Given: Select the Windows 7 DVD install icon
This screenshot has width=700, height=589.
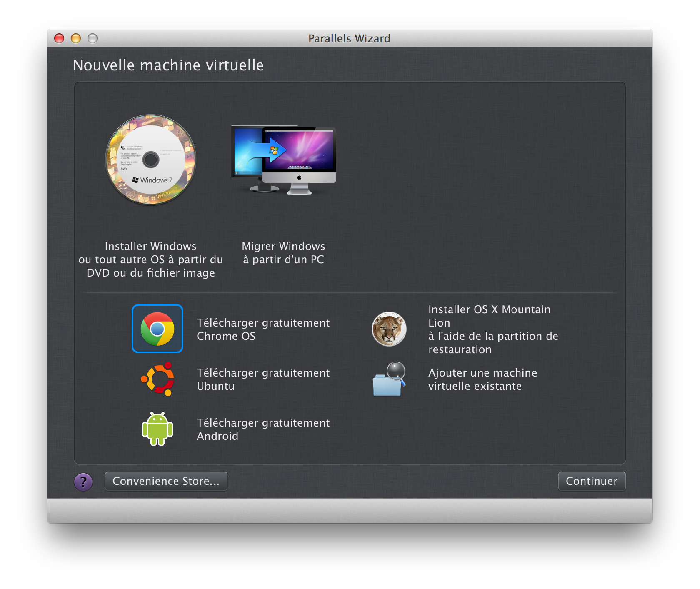Looking at the screenshot, I should pyautogui.click(x=151, y=160).
